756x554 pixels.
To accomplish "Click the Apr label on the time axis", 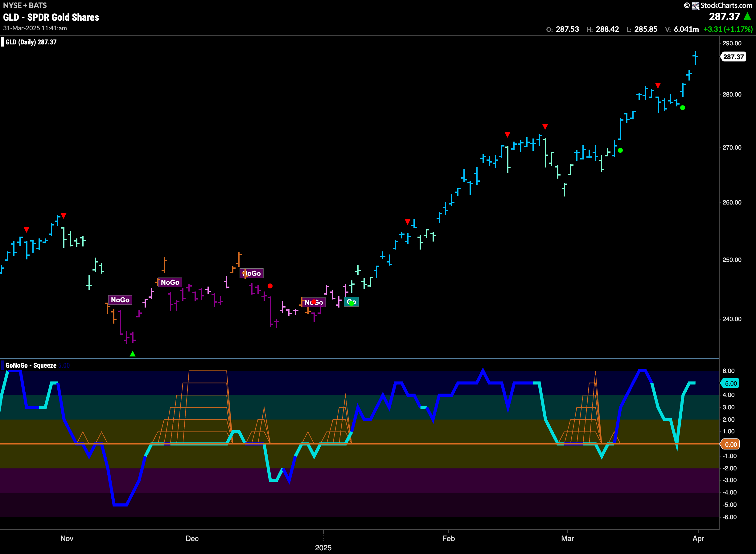I will click(698, 539).
